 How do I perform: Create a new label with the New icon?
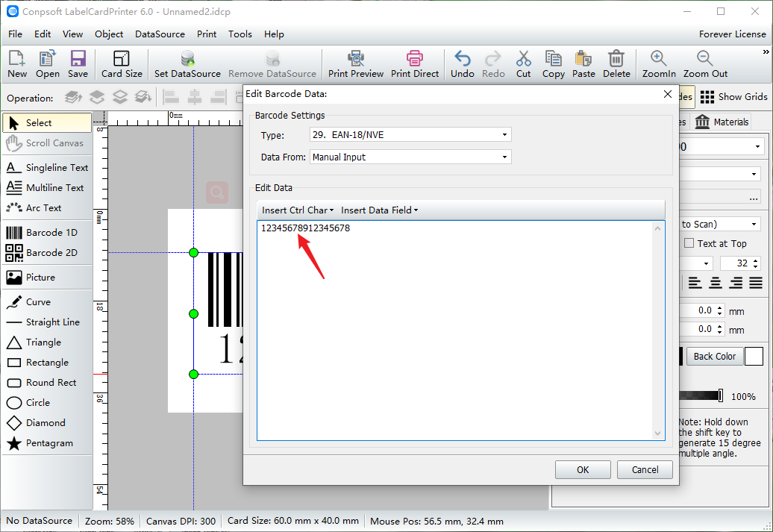tap(16, 64)
